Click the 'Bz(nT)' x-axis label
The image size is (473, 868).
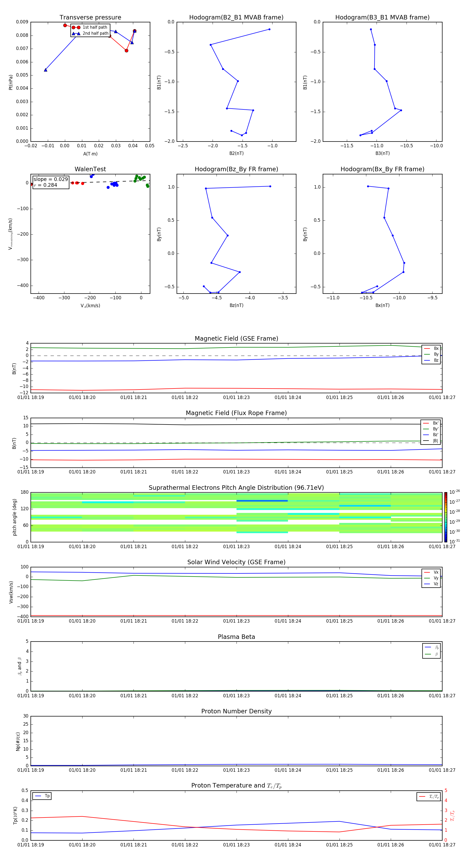tap(236, 305)
